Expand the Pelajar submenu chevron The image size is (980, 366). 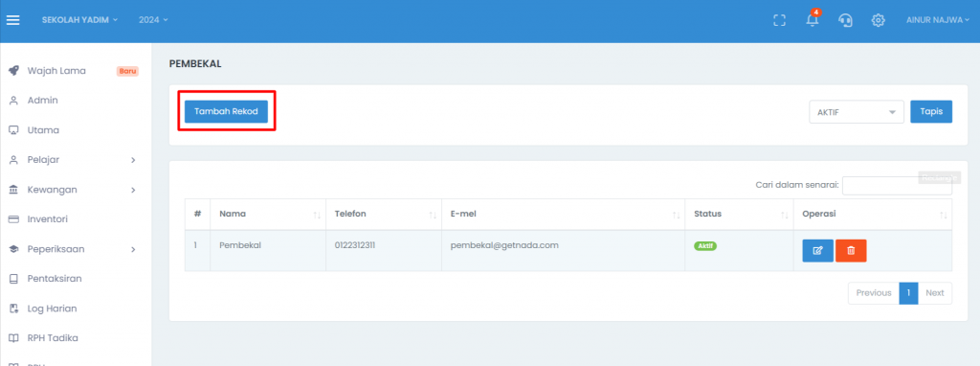pos(133,160)
